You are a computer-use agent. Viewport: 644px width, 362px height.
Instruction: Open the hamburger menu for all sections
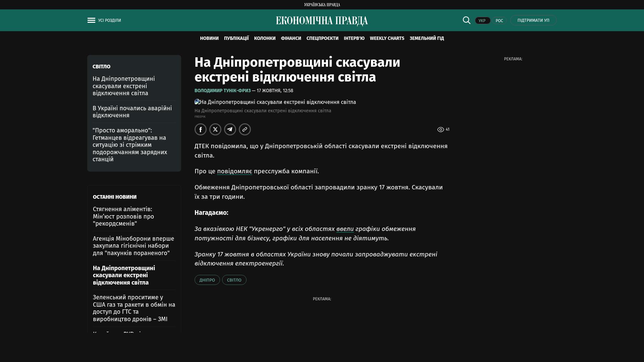pos(91,20)
